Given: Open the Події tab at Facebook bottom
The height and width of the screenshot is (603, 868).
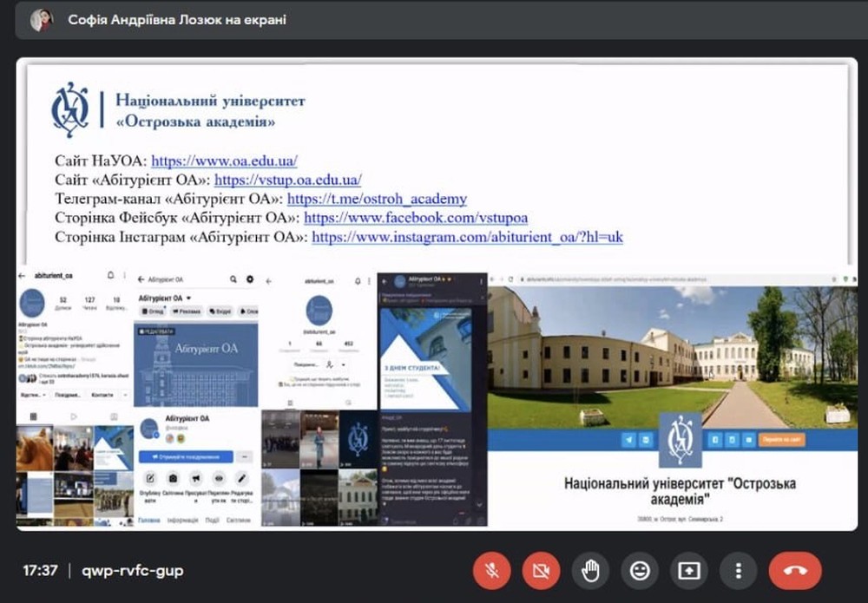Looking at the screenshot, I should click(213, 520).
